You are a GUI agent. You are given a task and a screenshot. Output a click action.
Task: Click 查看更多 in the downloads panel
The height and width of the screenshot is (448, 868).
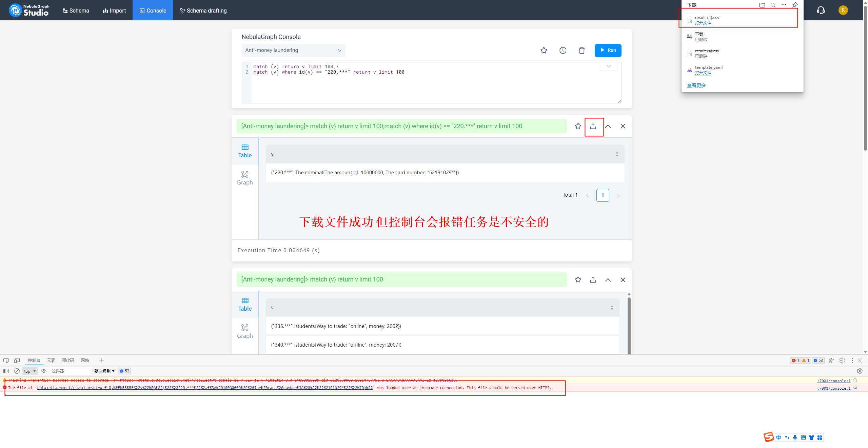click(696, 85)
